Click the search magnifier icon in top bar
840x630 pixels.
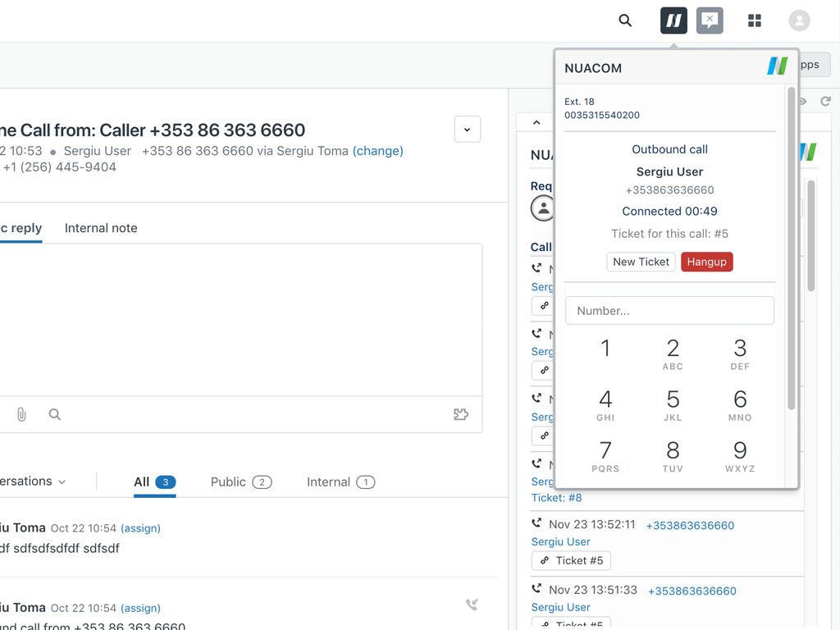625,21
